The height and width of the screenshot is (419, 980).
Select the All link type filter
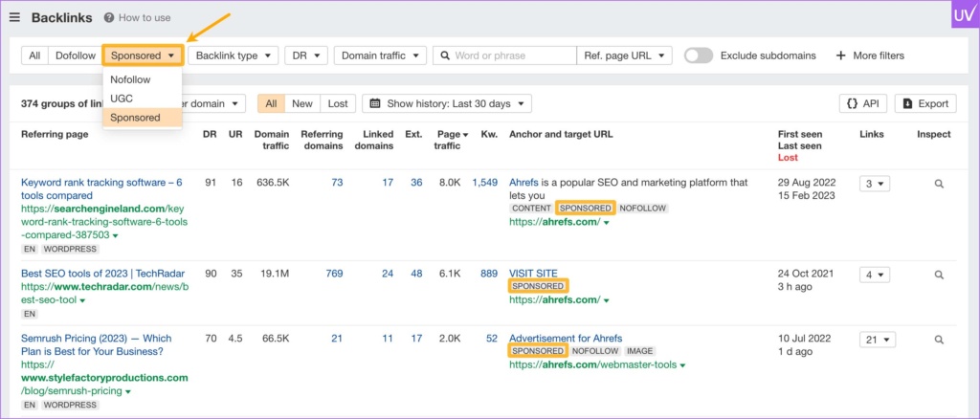coord(34,55)
